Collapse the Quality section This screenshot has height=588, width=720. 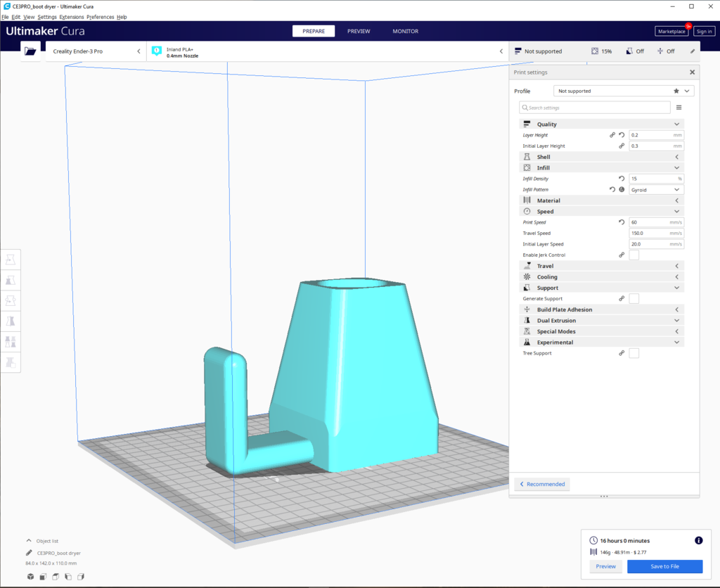(x=602, y=124)
